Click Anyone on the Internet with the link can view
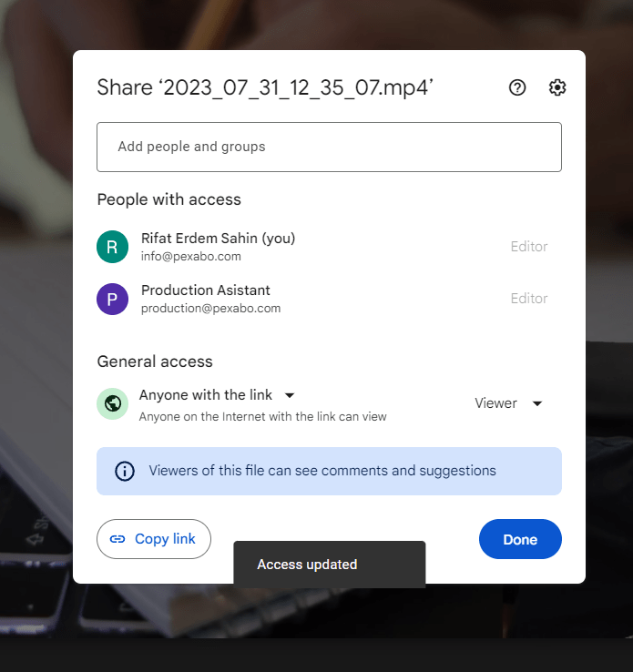Screen dimensions: 633x672 262,416
